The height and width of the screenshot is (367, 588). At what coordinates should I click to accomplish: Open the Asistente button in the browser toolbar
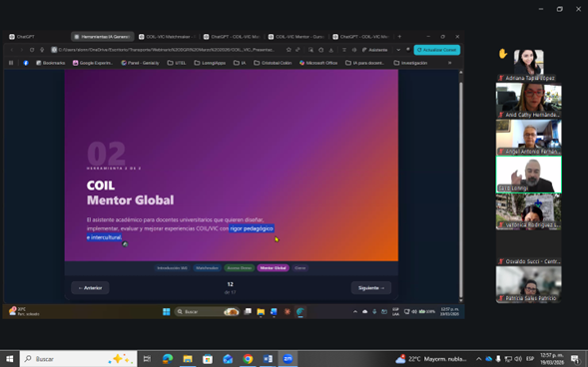(x=374, y=50)
